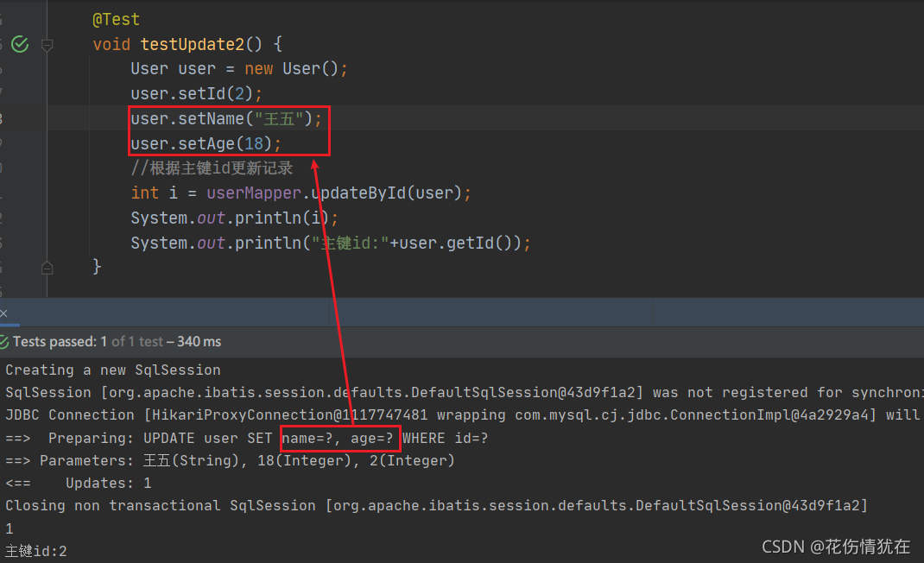Click the green Tests passed check icon

point(4,342)
